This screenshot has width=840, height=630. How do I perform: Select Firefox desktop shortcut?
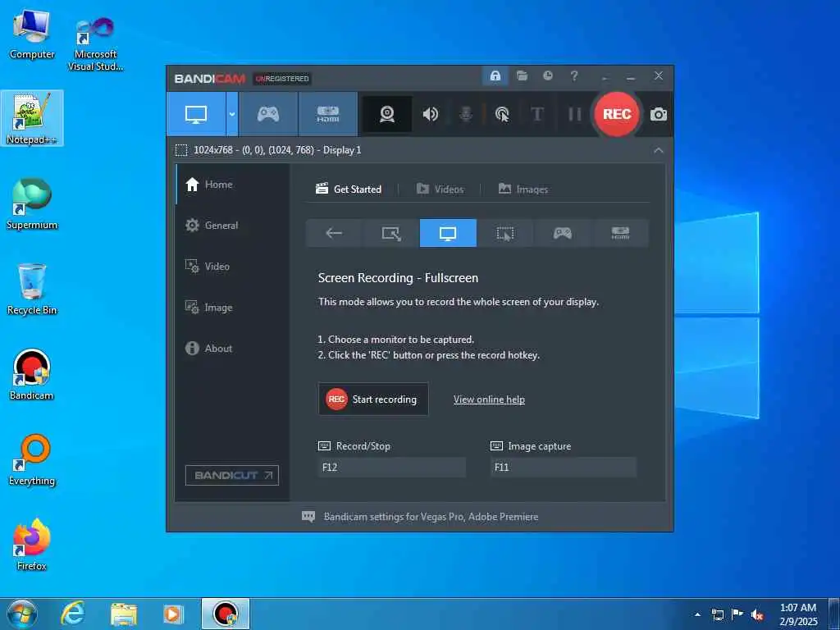32,545
